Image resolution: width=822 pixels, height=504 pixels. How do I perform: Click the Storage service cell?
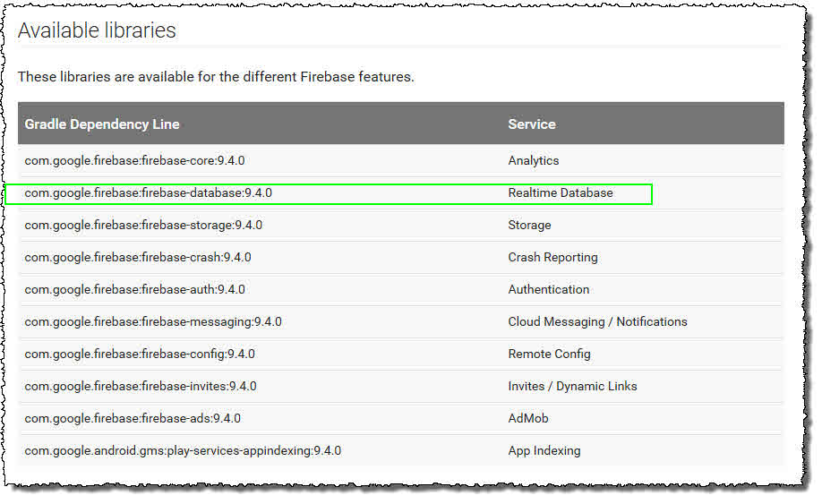point(529,226)
